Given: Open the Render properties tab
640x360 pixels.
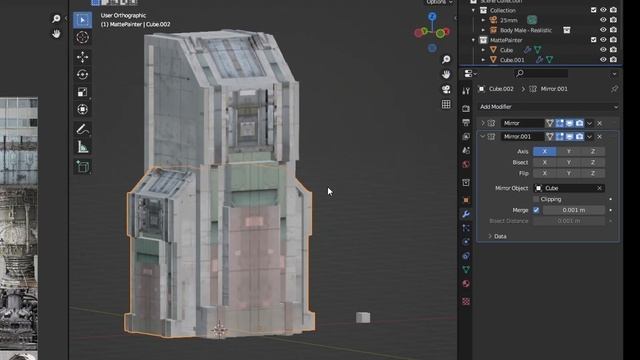Looking at the screenshot, I should 466,109.
